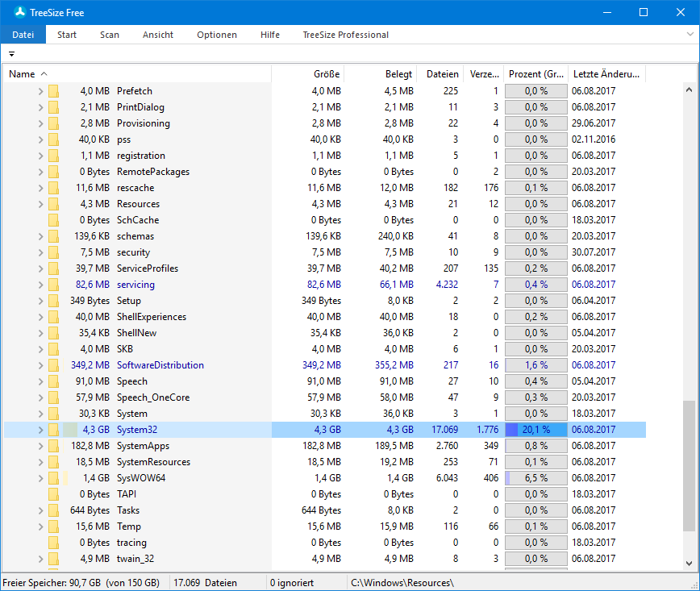Click the RemotePackages folder icon
This screenshot has height=591, width=700.
[53, 172]
